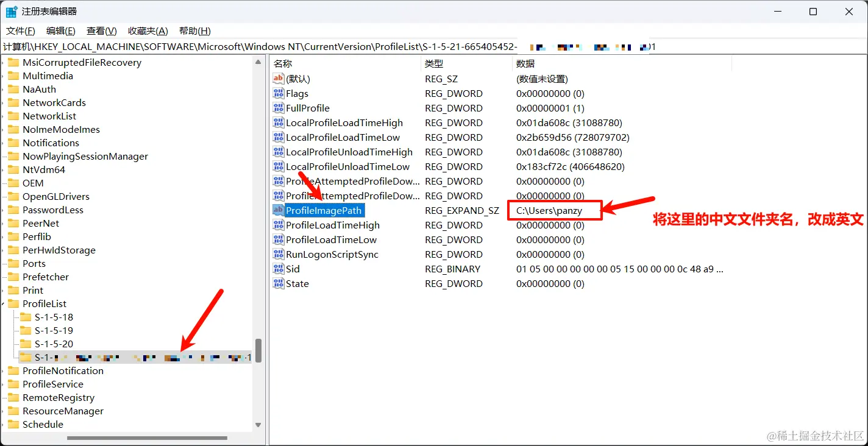The height and width of the screenshot is (446, 868).
Task: Select the Ports key
Action: 34,263
